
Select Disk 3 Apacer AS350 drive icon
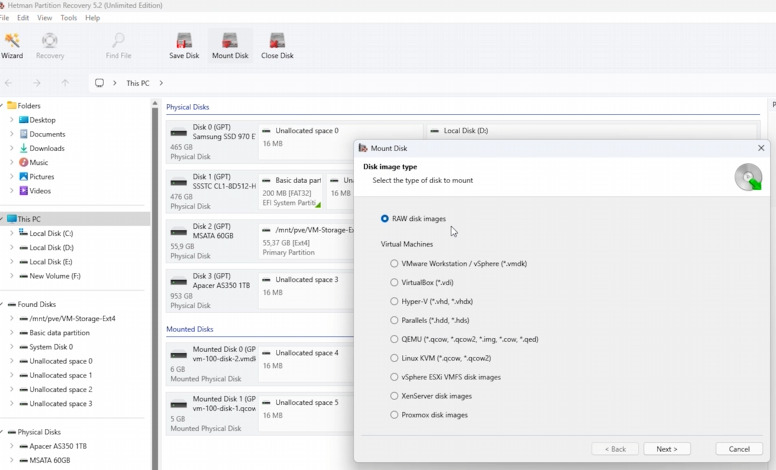point(179,282)
